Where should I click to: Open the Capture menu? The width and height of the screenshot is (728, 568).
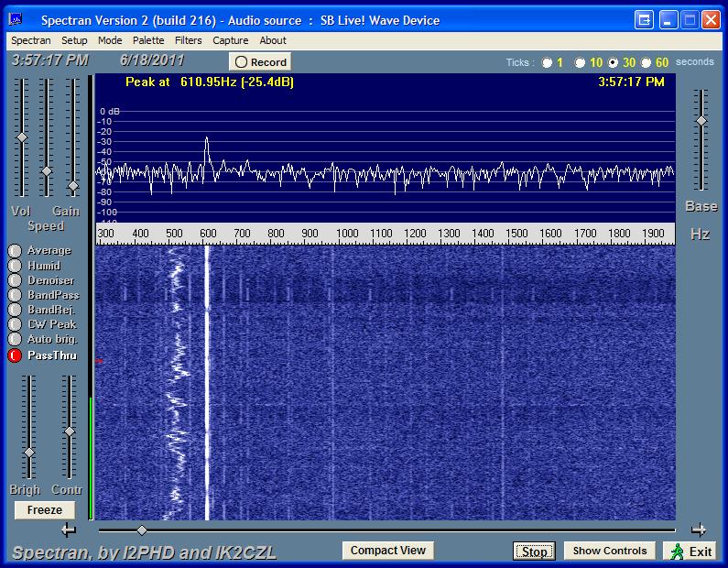point(230,40)
